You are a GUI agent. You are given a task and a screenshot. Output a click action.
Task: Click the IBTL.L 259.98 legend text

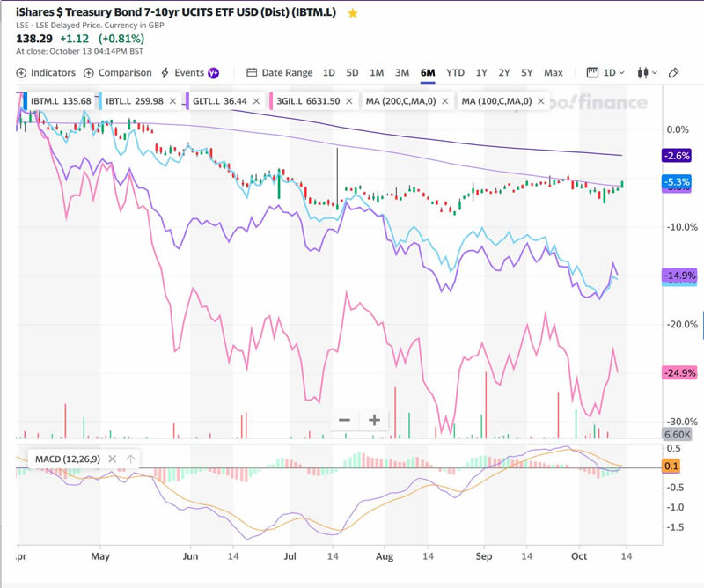pos(135,101)
